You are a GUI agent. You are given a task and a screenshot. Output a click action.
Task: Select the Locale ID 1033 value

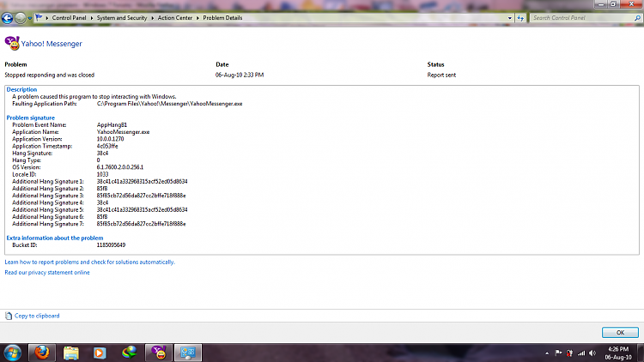pyautogui.click(x=102, y=174)
